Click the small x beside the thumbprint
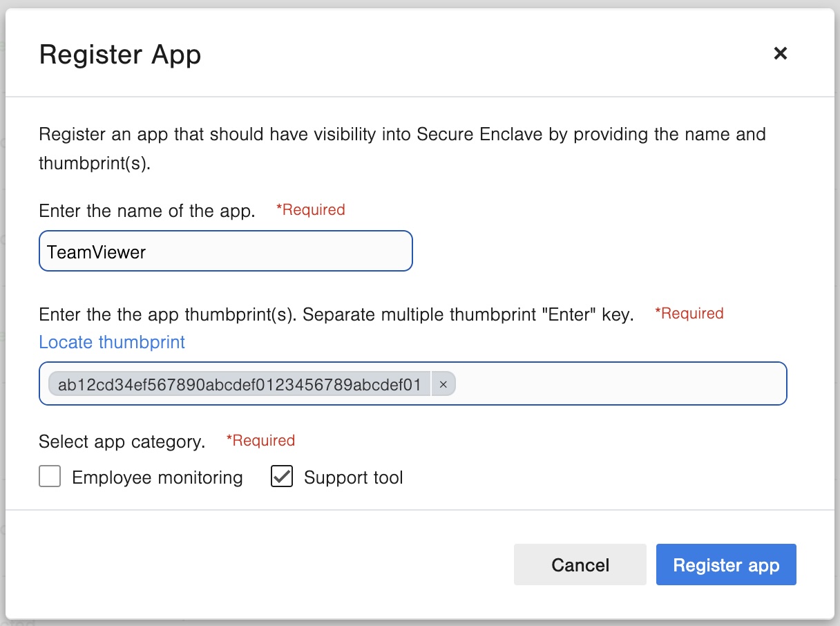840x626 pixels. (x=443, y=384)
